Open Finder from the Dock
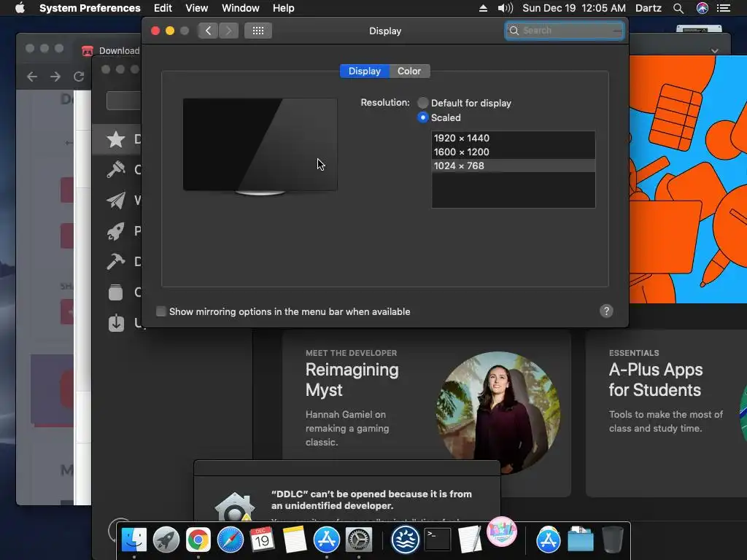 tap(134, 540)
